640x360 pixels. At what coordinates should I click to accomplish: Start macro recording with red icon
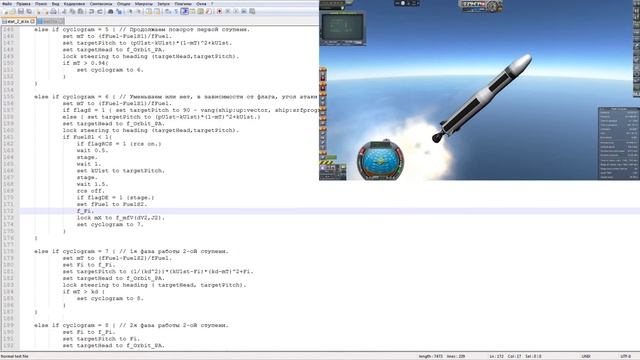220,11
